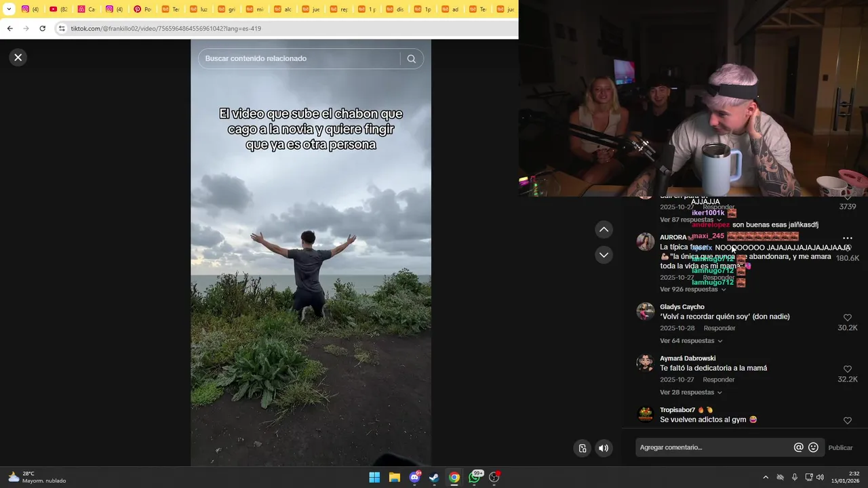
Task: Switch to the 'rep' tab
Action: [338, 9]
